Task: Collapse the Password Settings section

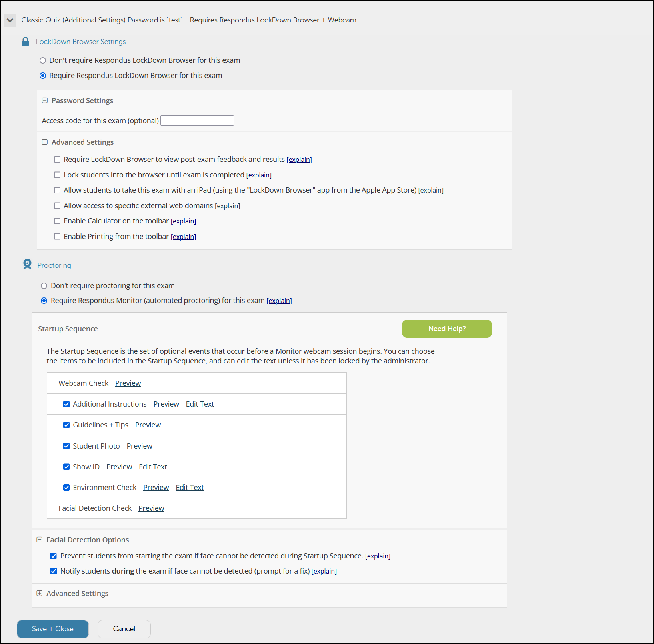Action: [45, 100]
